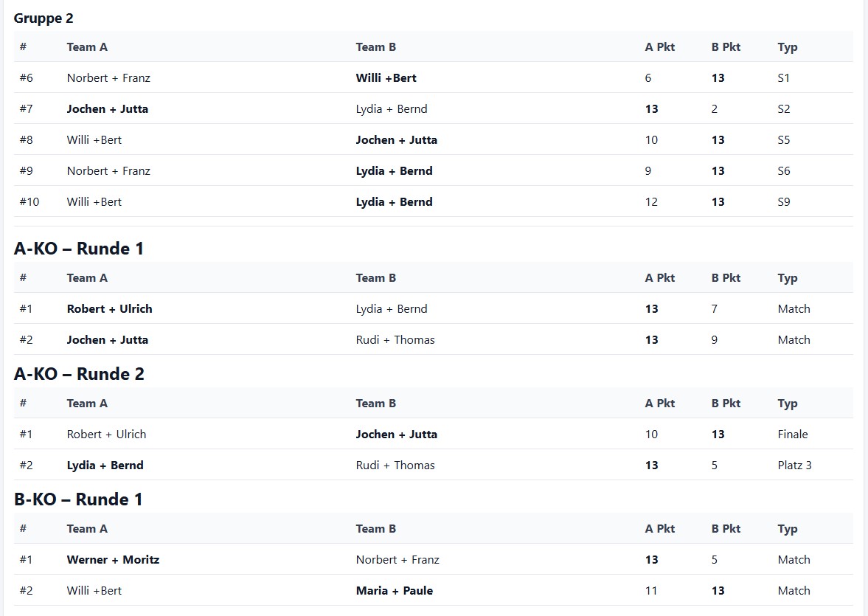
Task: Click the A-KO – Runde 2 heading
Action: (x=79, y=374)
